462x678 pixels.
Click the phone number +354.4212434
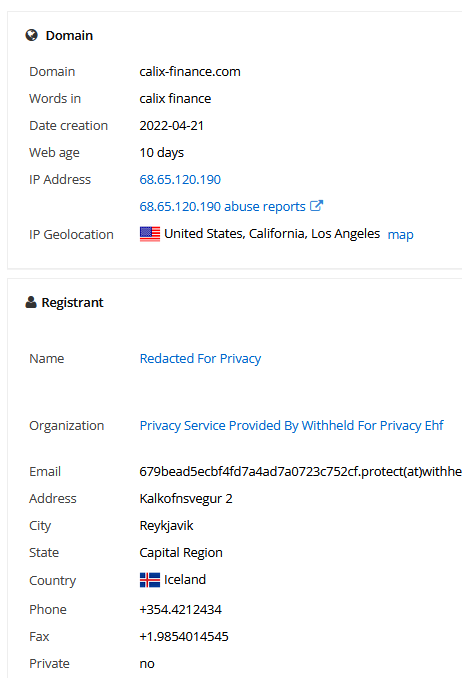pos(180,609)
